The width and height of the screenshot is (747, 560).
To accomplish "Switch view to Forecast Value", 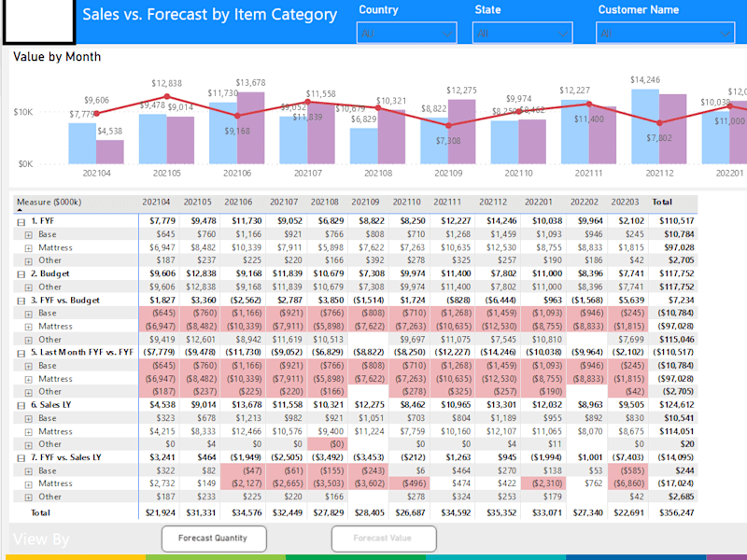I will pyautogui.click(x=384, y=539).
